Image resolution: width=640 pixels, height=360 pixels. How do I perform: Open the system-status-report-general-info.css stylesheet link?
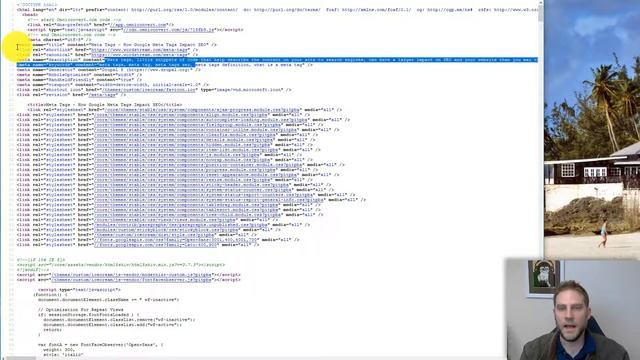pos(209,200)
